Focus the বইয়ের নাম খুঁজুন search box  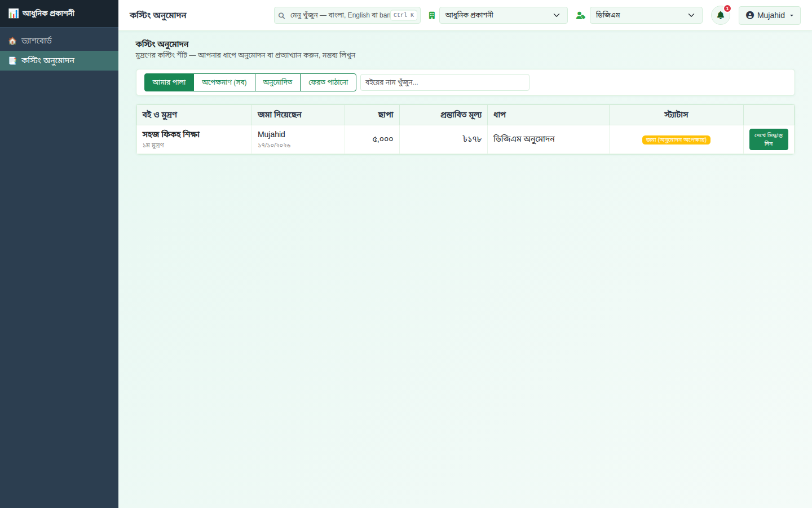(x=444, y=82)
